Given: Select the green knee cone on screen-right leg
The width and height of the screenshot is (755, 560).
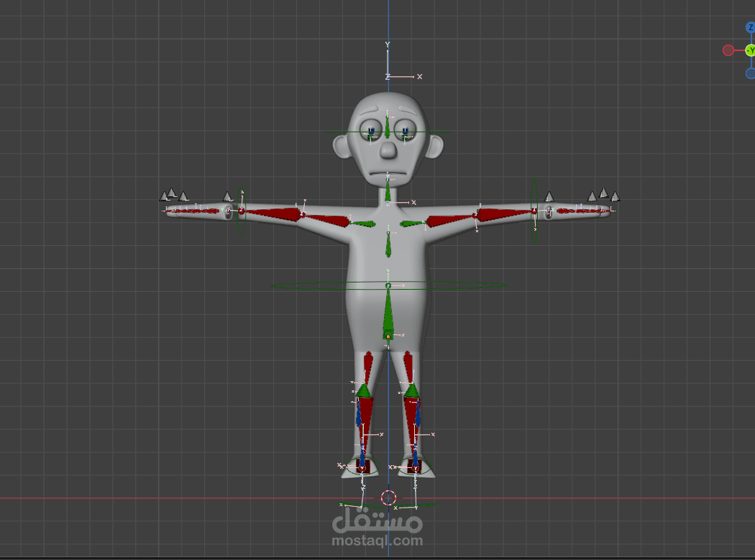Looking at the screenshot, I should [412, 390].
